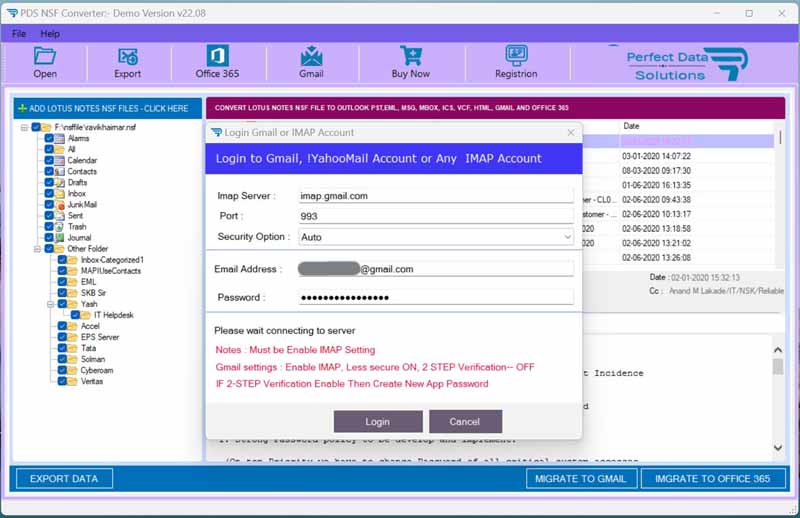
Task: Toggle the Contacts folder checkbox
Action: tap(49, 171)
